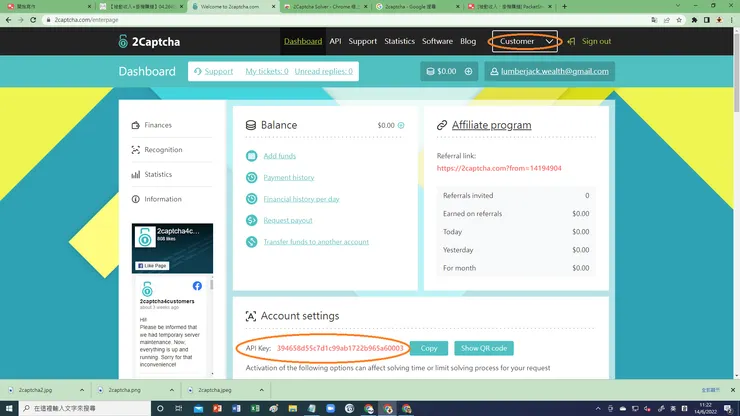Click the plus icon in Balance card

pyautogui.click(x=401, y=125)
